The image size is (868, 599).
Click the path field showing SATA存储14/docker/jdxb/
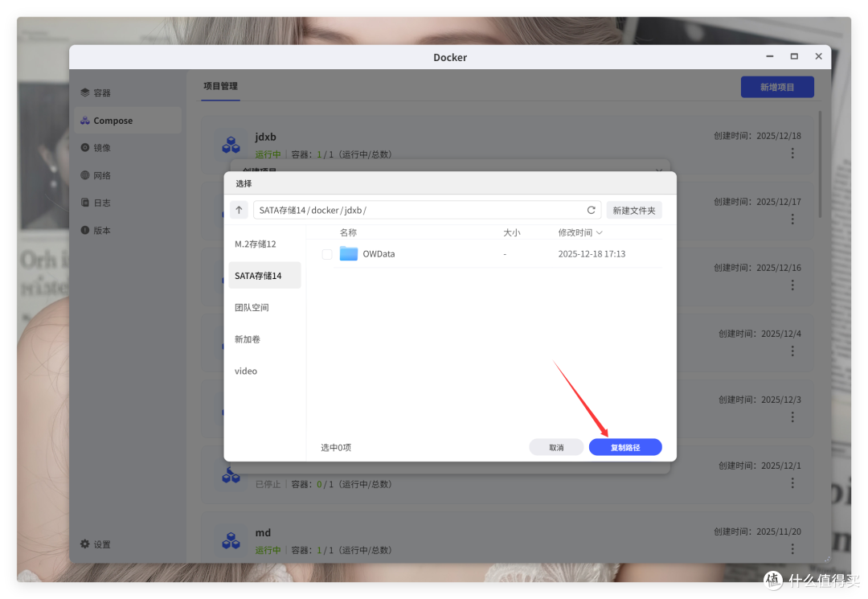point(427,210)
